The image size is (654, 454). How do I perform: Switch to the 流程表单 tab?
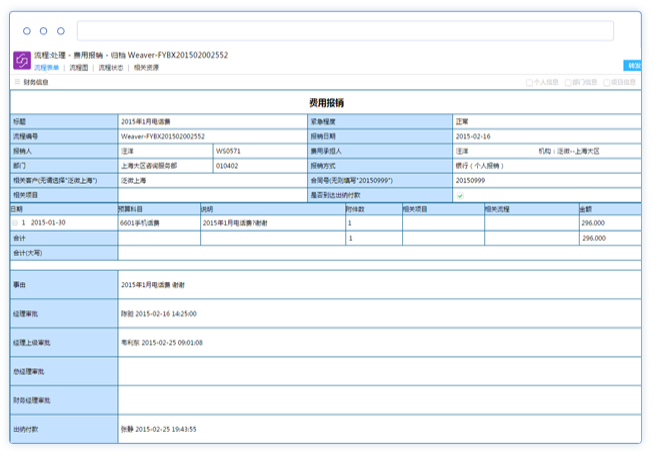tap(47, 68)
